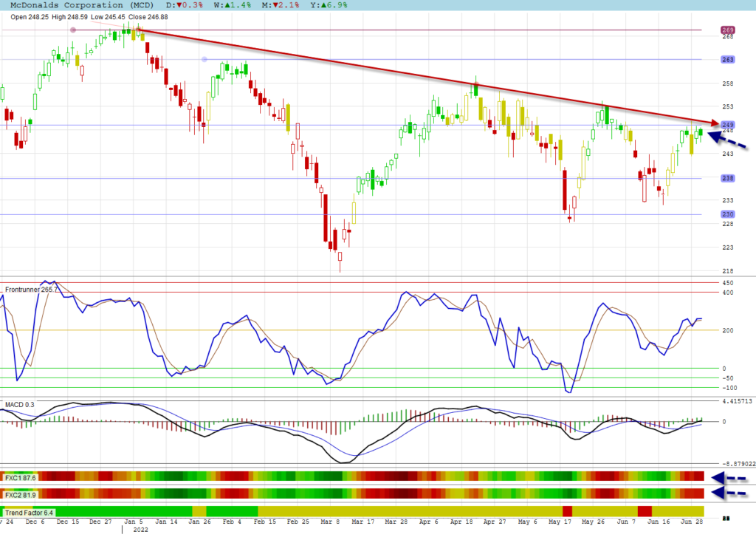Select the Feb 15 date label
The image size is (756, 543).
pyautogui.click(x=265, y=522)
